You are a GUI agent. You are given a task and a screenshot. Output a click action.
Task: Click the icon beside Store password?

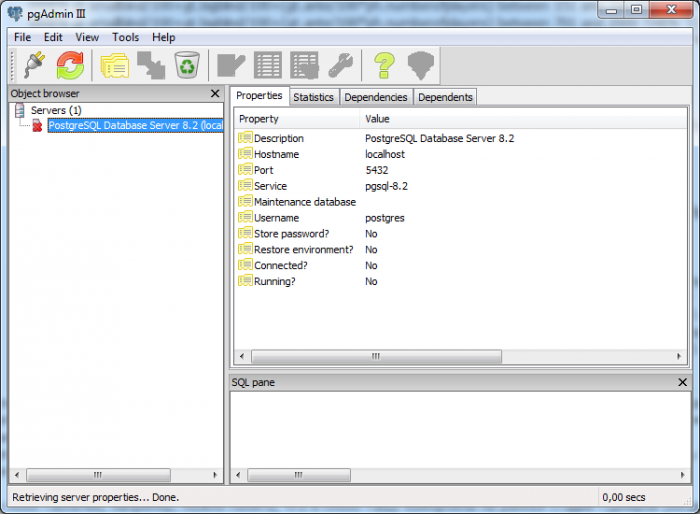[245, 233]
